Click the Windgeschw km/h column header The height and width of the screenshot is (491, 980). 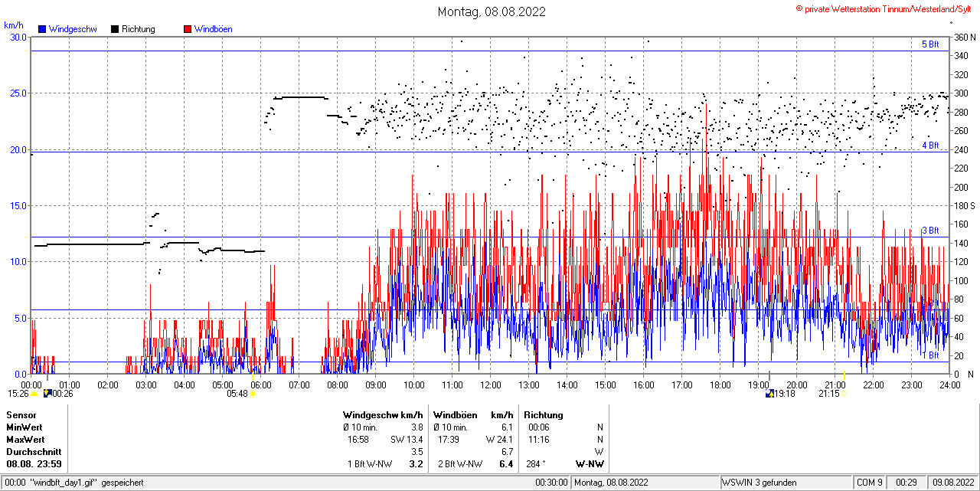pyautogui.click(x=383, y=415)
